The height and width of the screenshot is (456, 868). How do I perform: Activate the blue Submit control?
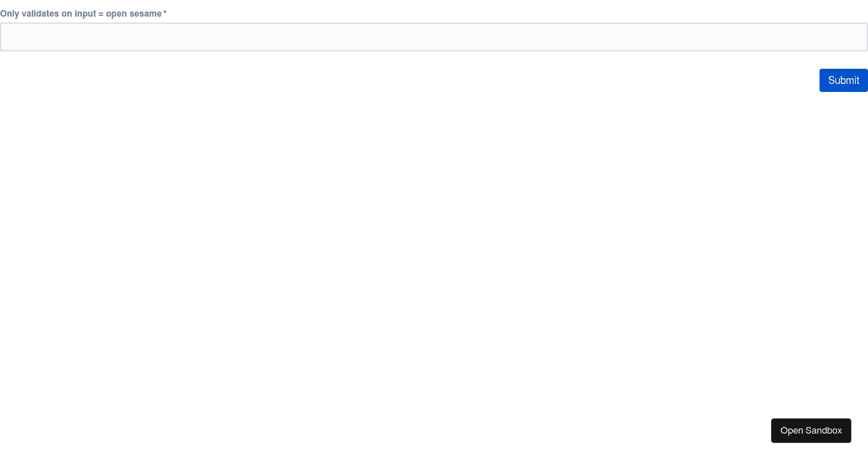[843, 80]
